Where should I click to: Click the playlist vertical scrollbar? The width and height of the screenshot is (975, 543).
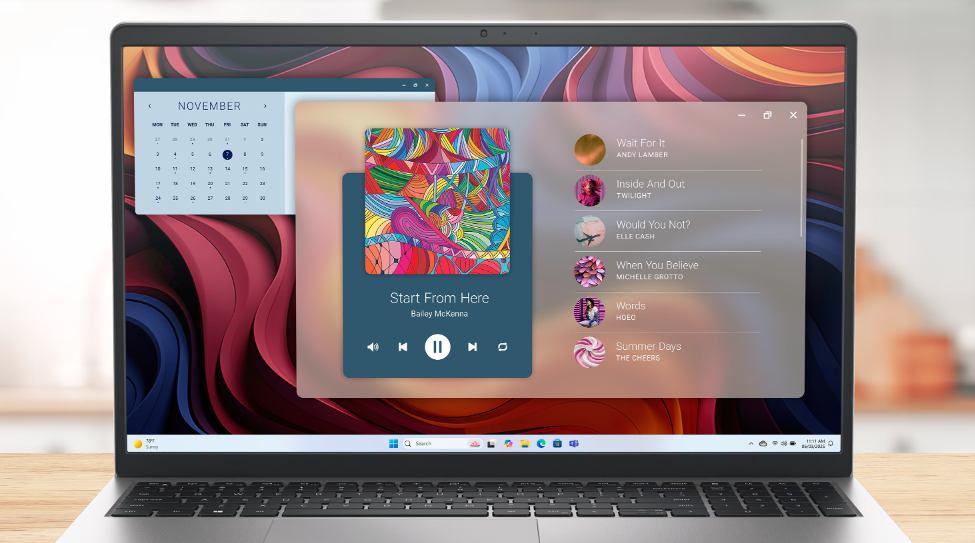click(801, 190)
